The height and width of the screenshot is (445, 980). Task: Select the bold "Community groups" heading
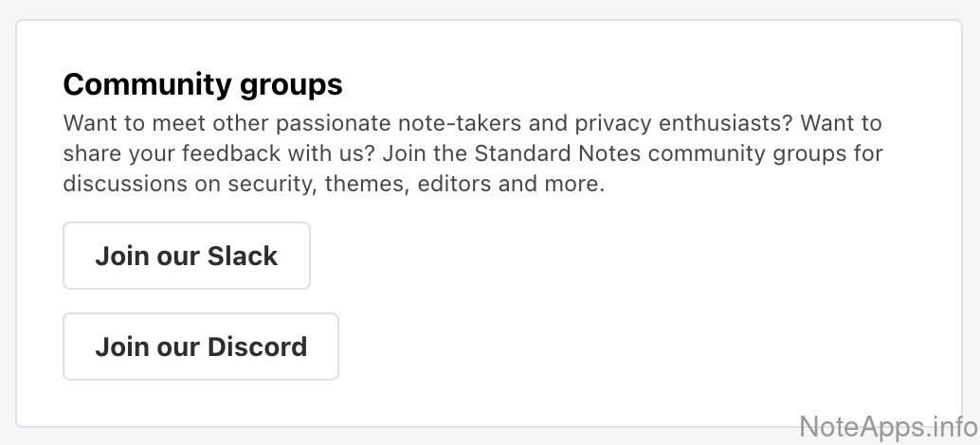point(203,85)
